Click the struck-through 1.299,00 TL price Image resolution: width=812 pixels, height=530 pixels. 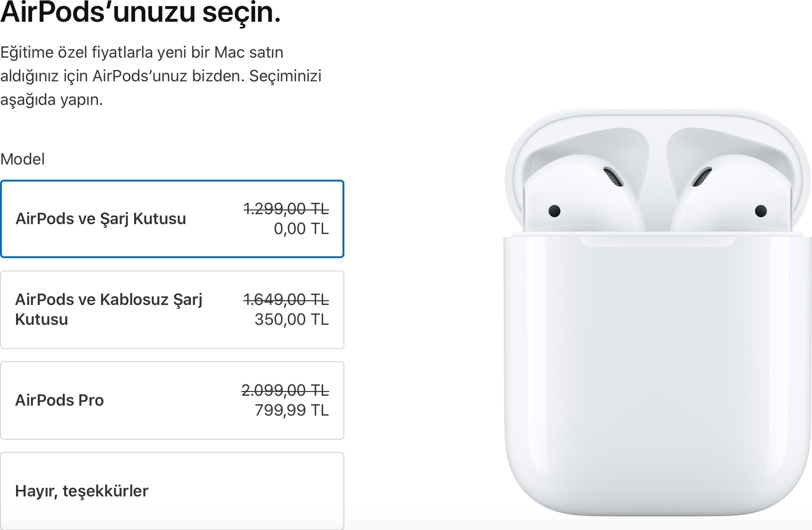[x=285, y=209]
